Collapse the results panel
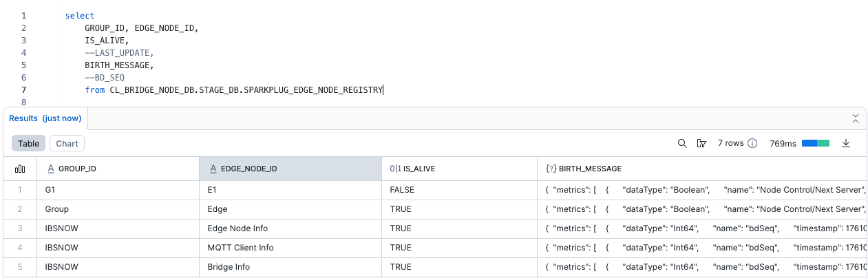Image resolution: width=868 pixels, height=278 pixels. click(856, 118)
